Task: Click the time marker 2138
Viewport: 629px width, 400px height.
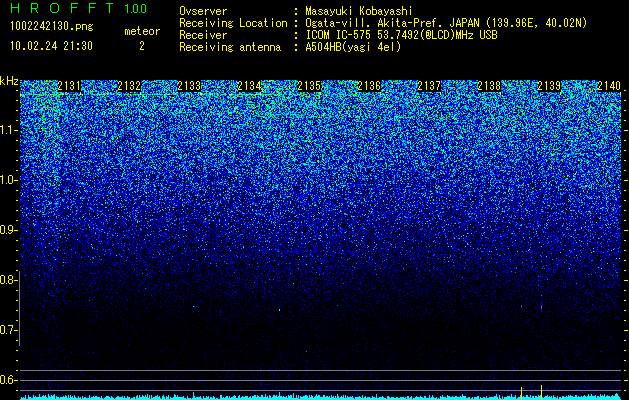Action: [x=489, y=86]
